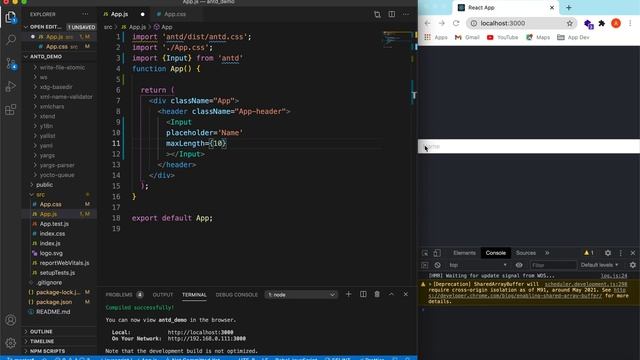The image size is (640, 360).
Task: Open YouTube bookmark in Chrome
Action: (502, 37)
